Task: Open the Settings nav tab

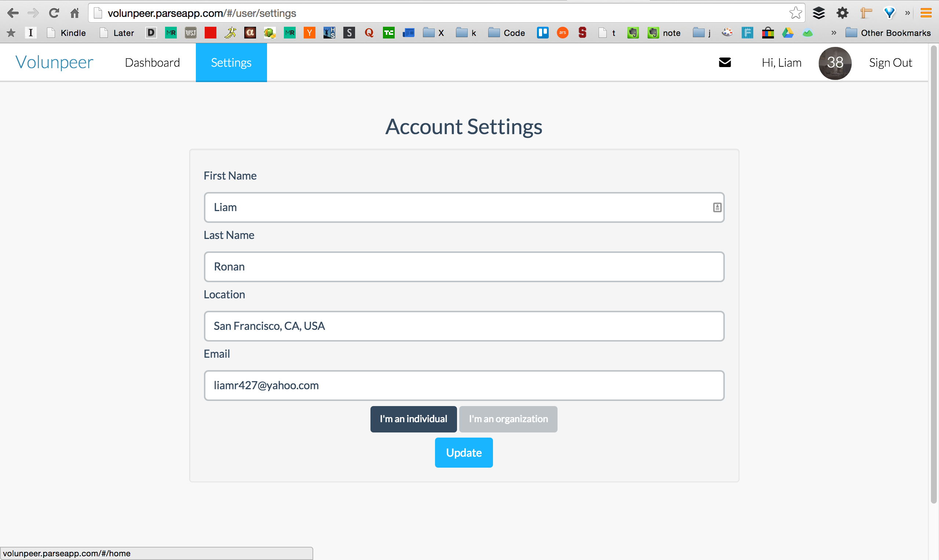Action: pyautogui.click(x=231, y=63)
